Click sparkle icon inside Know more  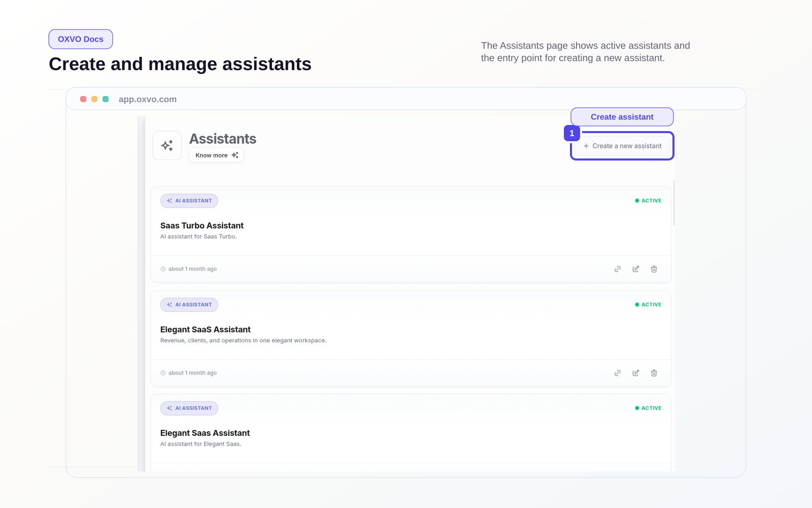pos(235,155)
